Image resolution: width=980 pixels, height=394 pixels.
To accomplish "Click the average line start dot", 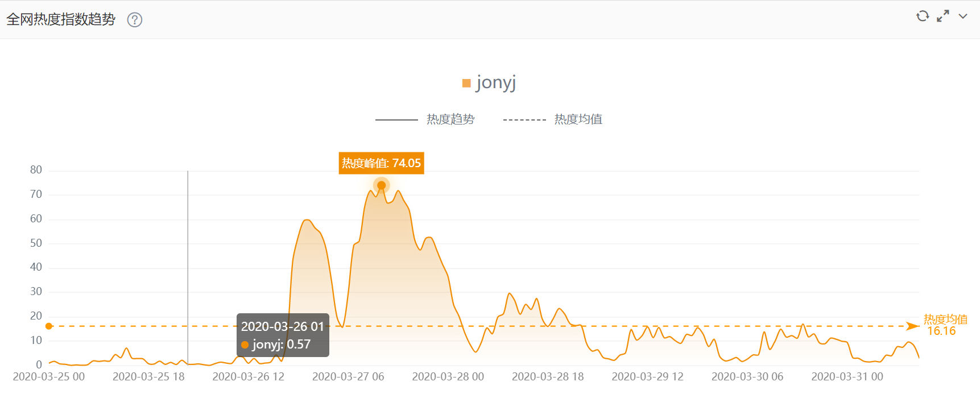I will (49, 326).
